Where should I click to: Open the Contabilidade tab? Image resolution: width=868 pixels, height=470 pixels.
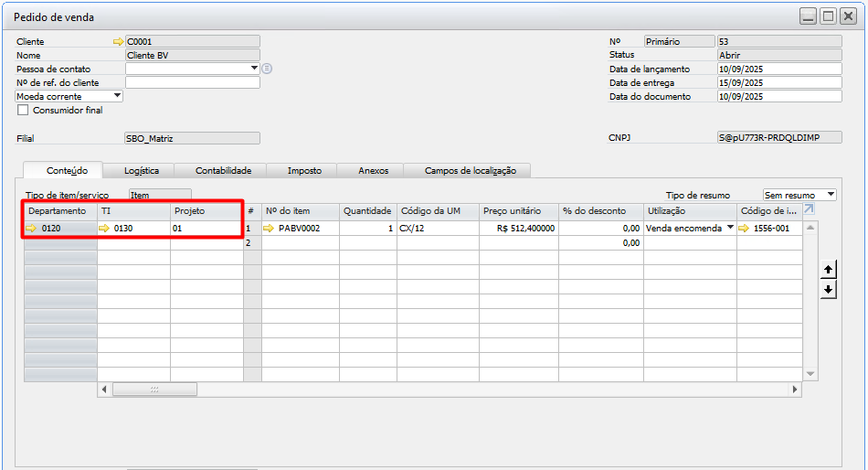223,170
